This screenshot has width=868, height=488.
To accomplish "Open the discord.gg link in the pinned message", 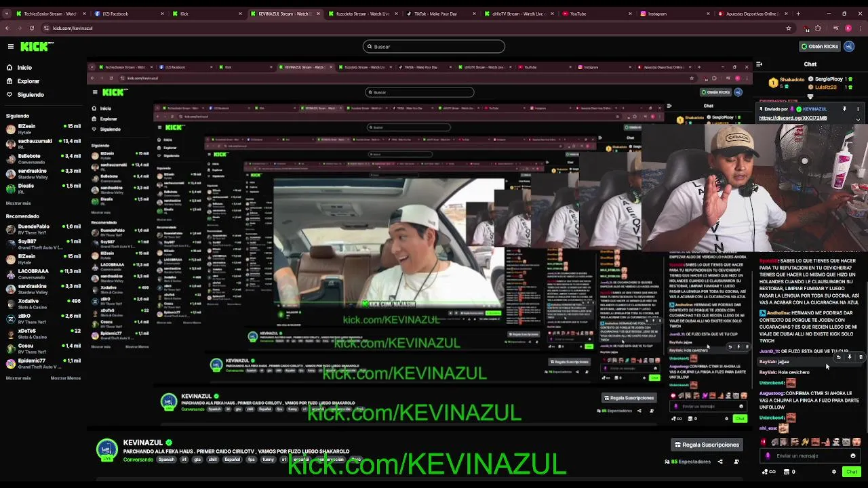I will point(793,118).
